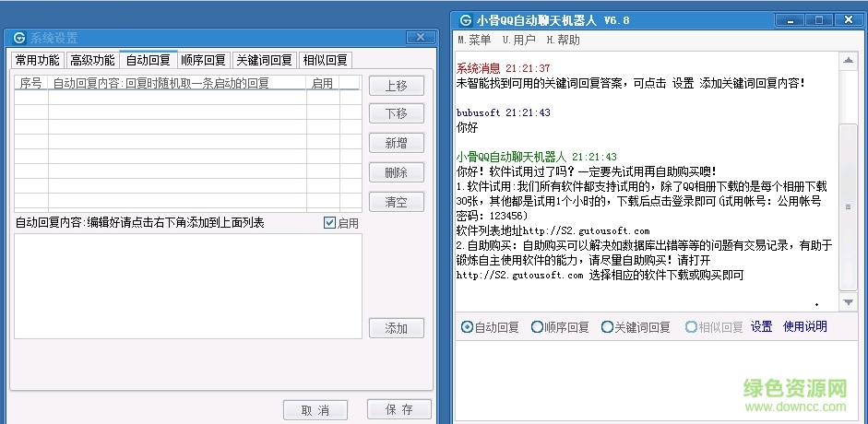The width and height of the screenshot is (868, 424).
Task: Open the M.菜单 menu
Action: [x=474, y=41]
